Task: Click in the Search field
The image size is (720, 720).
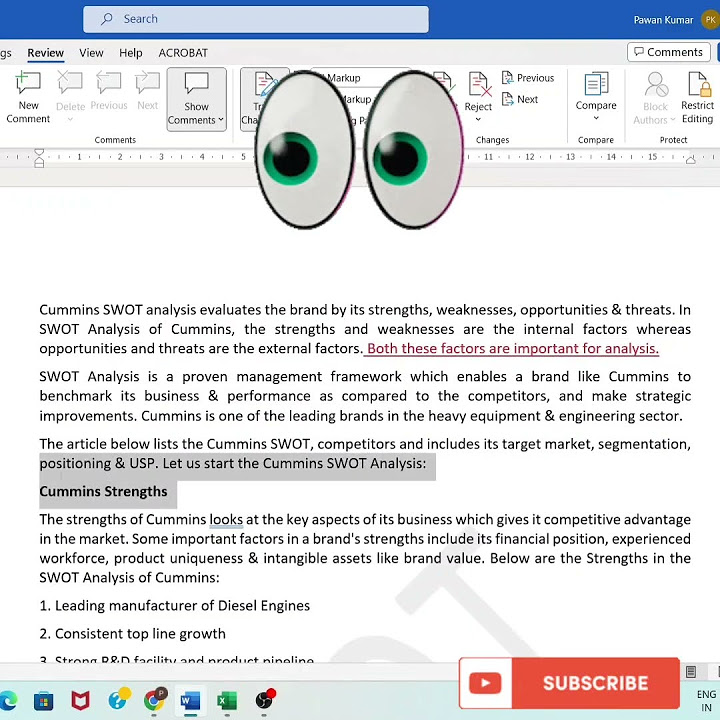Action: (x=256, y=19)
